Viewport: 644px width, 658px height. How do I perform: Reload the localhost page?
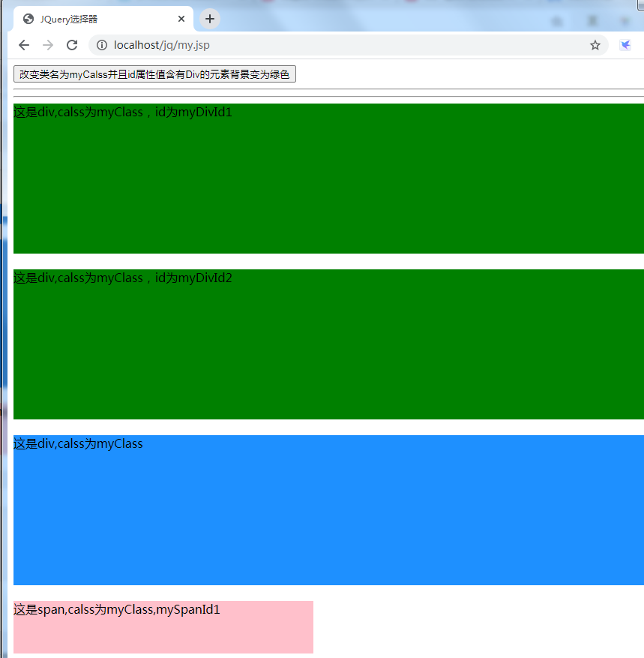click(x=72, y=45)
